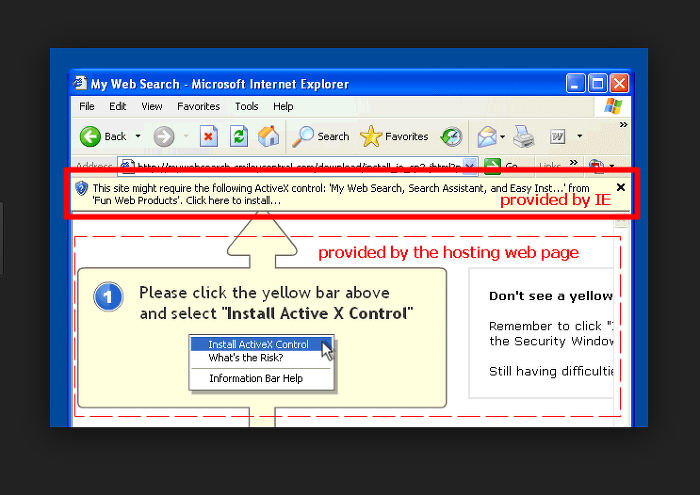The width and height of the screenshot is (700, 495).
Task: Open the File menu
Action: [87, 106]
